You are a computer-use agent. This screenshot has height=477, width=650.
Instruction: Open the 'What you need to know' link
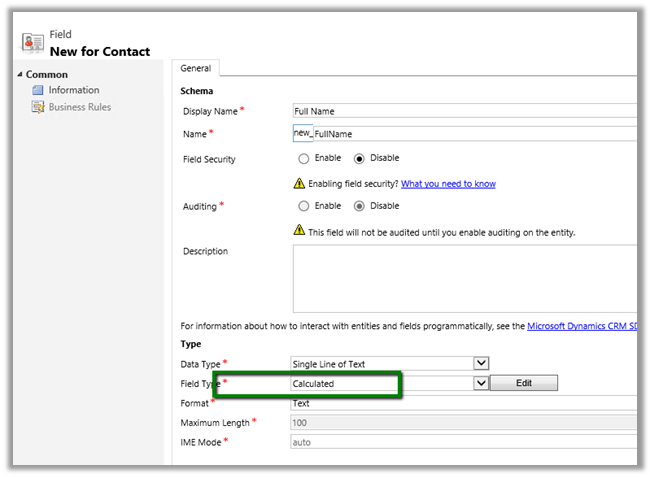pos(448,184)
